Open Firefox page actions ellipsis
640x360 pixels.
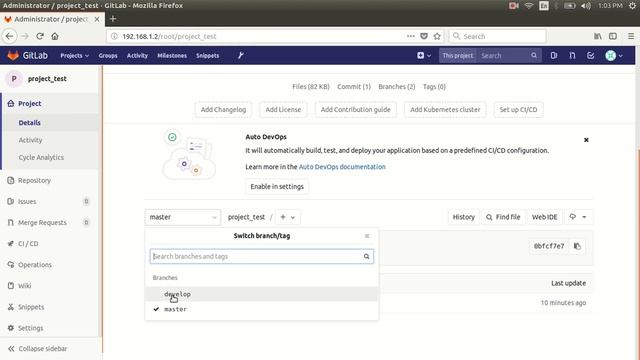tap(411, 36)
